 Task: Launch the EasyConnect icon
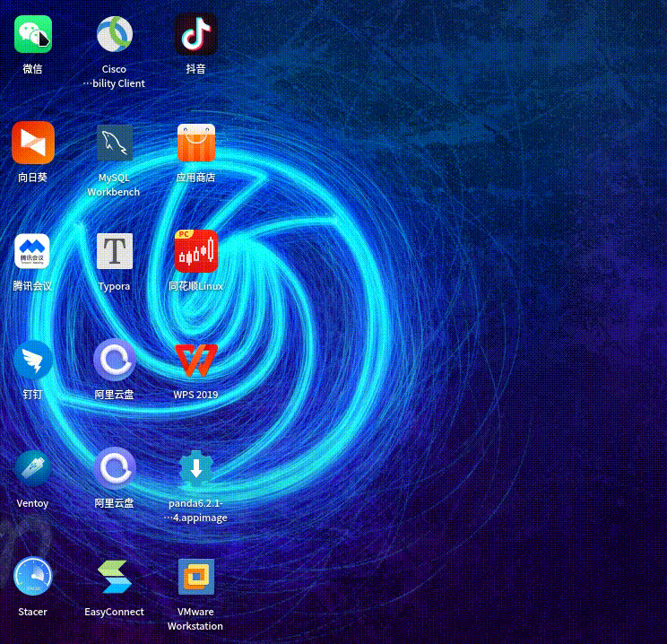(115, 577)
